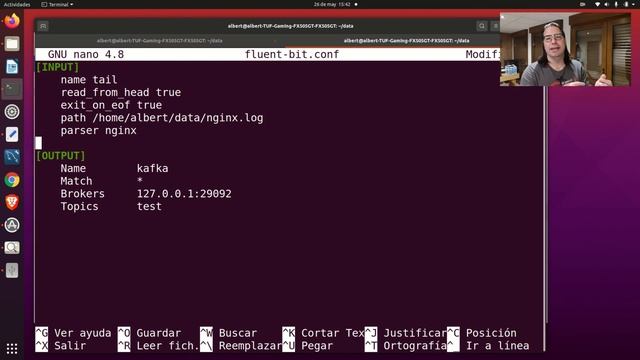Click the Match asterisk value

coord(140,180)
